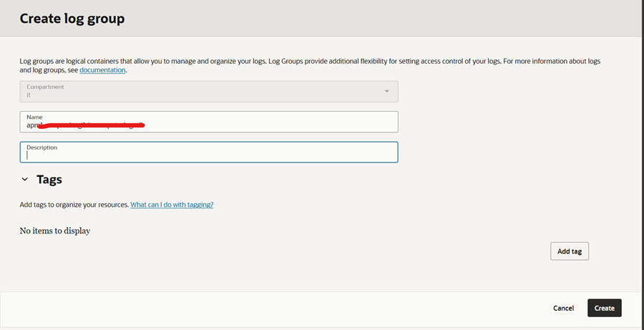The height and width of the screenshot is (330, 644).
Task: Click the Cancel button
Action: [x=563, y=308]
